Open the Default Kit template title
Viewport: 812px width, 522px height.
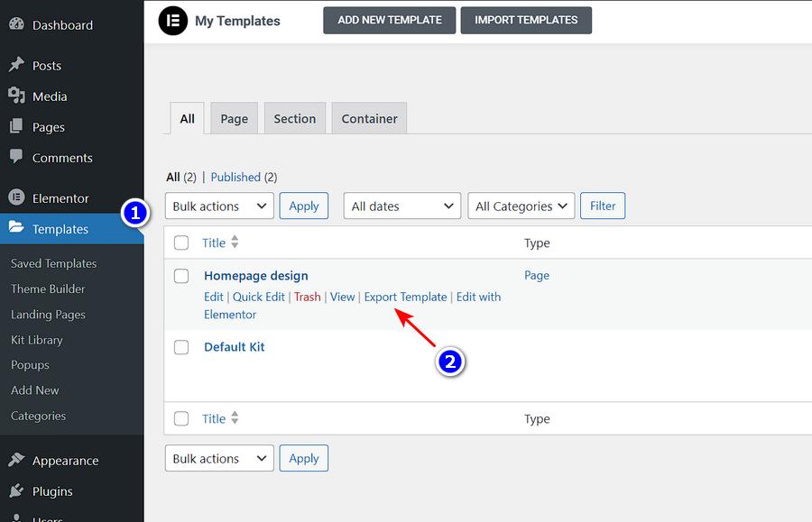pos(234,346)
